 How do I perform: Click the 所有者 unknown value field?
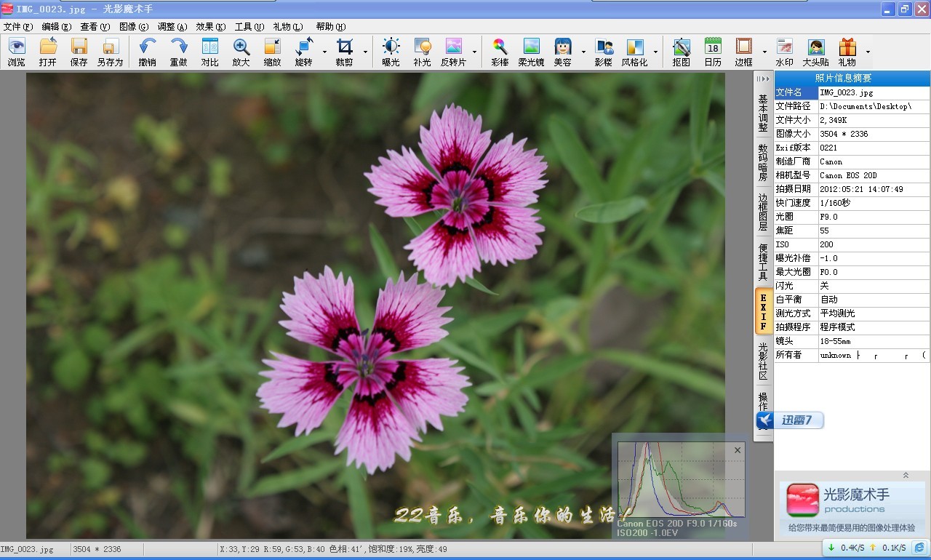874,355
